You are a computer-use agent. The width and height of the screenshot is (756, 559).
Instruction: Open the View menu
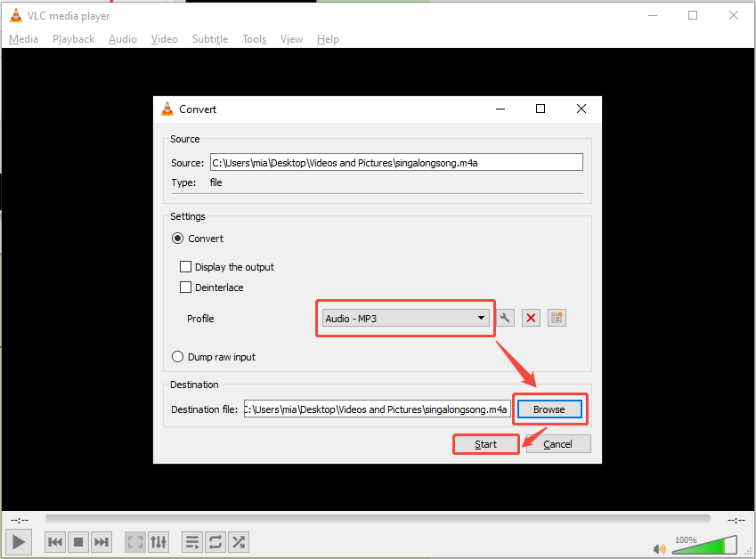pos(291,39)
